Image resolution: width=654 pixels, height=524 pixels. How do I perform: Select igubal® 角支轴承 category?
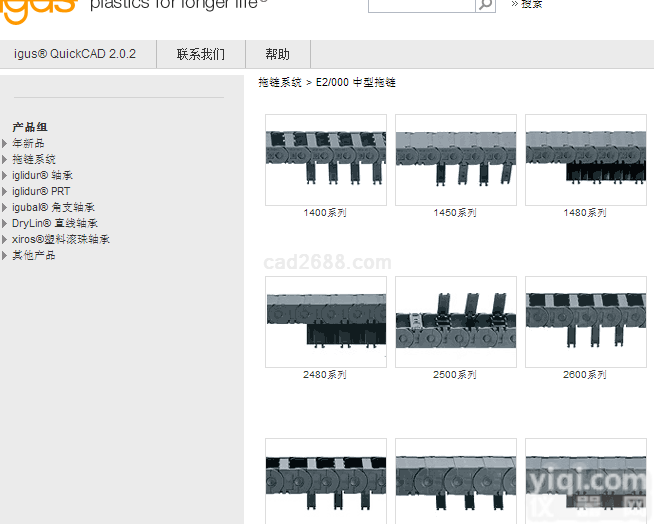coord(55,207)
